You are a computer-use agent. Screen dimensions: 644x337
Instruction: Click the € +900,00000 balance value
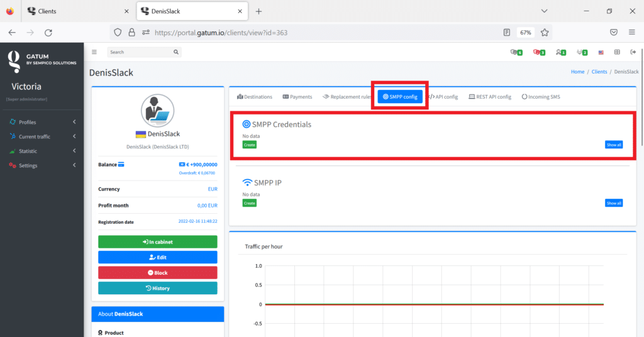tap(202, 165)
